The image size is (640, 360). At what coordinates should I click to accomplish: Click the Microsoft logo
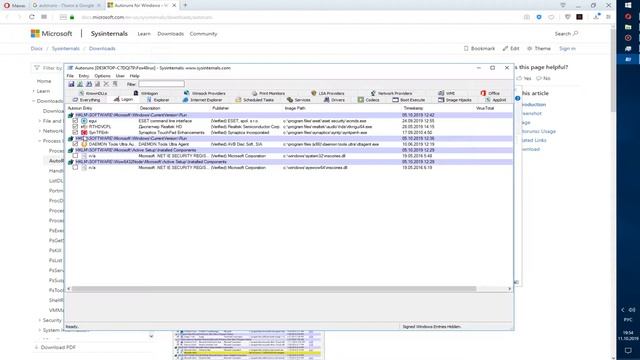coord(51,33)
